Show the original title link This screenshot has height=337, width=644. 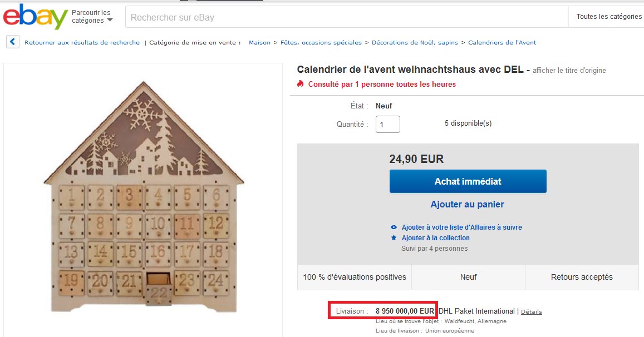click(569, 71)
